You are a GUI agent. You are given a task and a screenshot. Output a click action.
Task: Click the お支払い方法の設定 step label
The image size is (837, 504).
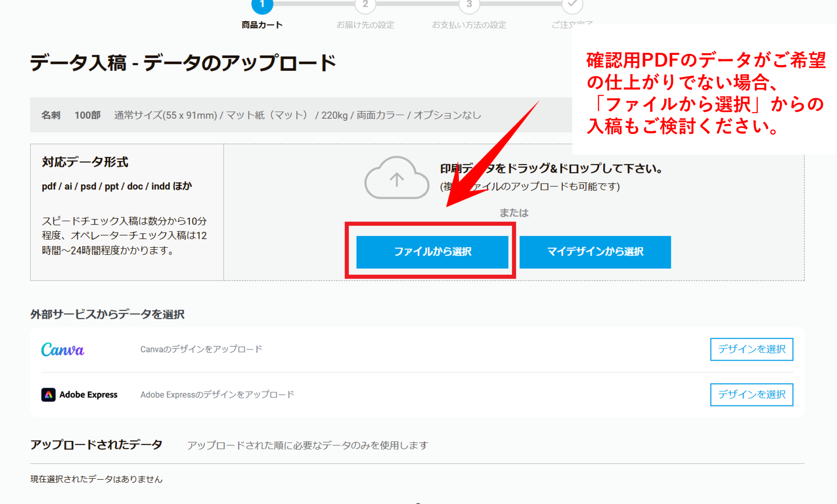(x=469, y=25)
